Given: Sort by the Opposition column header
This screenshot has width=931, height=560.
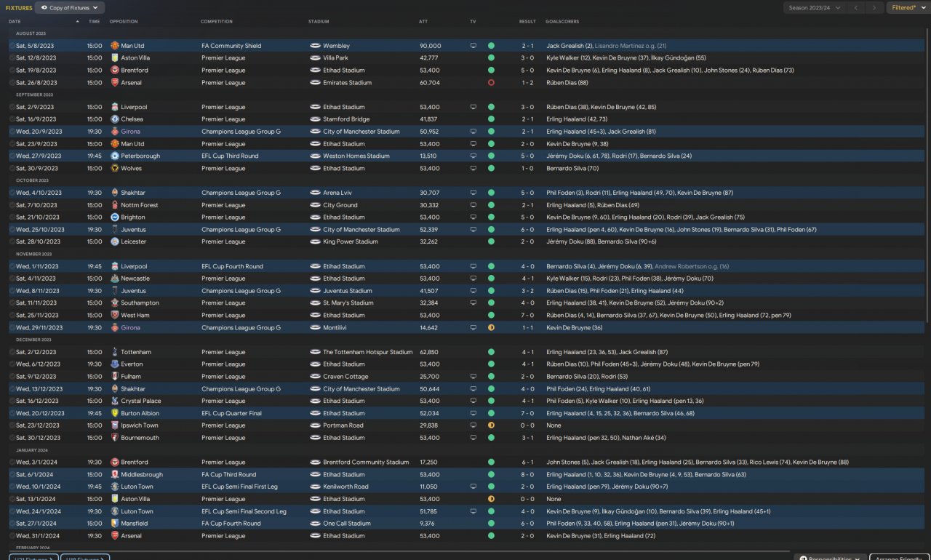Looking at the screenshot, I should pyautogui.click(x=124, y=22).
